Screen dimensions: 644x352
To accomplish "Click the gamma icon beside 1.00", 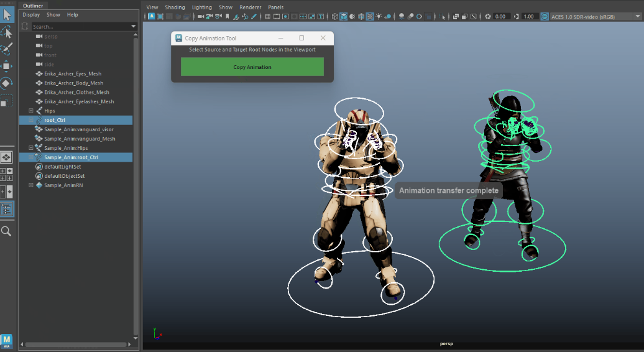I will (517, 16).
